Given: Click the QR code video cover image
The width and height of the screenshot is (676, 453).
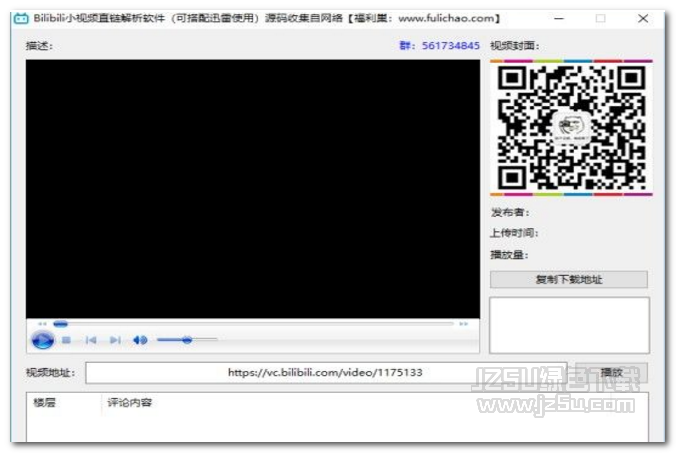Looking at the screenshot, I should [571, 128].
